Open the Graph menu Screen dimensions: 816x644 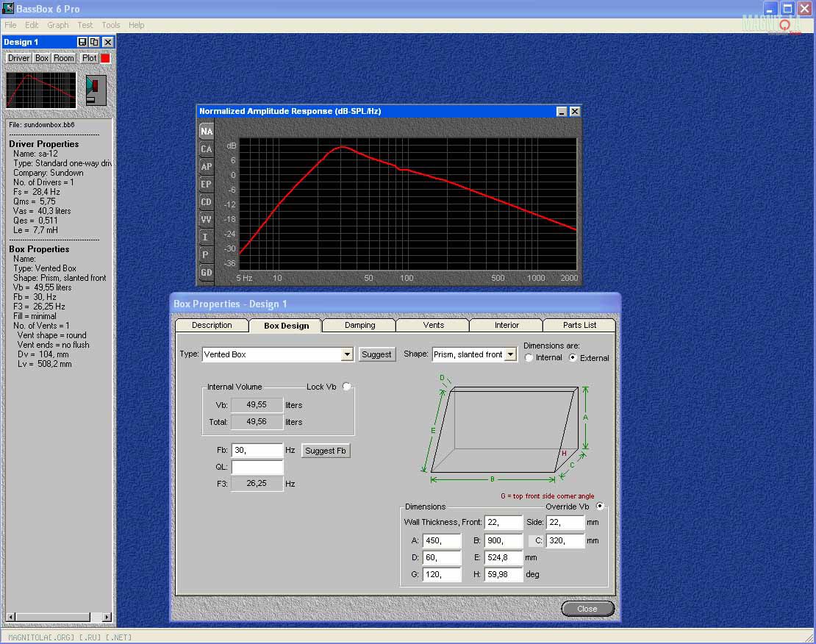[58, 25]
